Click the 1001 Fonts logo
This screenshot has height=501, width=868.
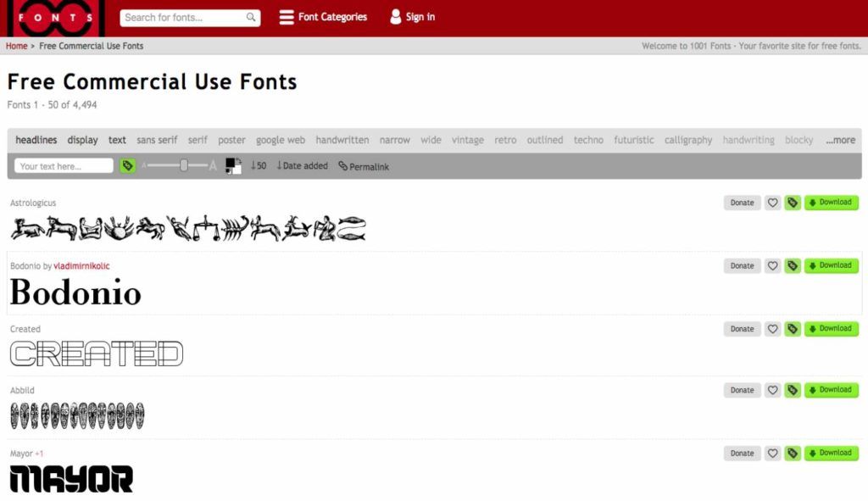(x=51, y=17)
